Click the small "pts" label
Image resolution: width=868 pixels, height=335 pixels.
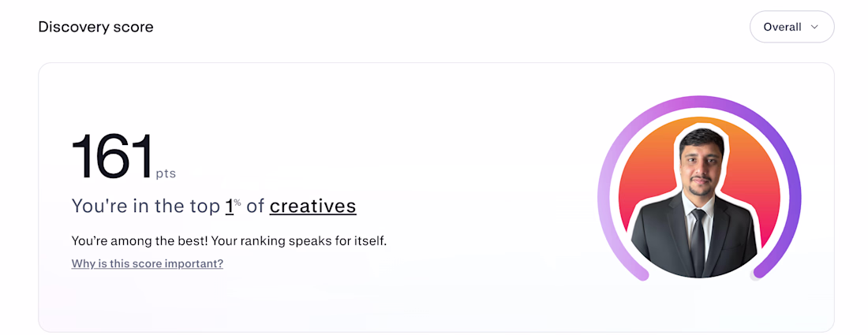coord(166,173)
